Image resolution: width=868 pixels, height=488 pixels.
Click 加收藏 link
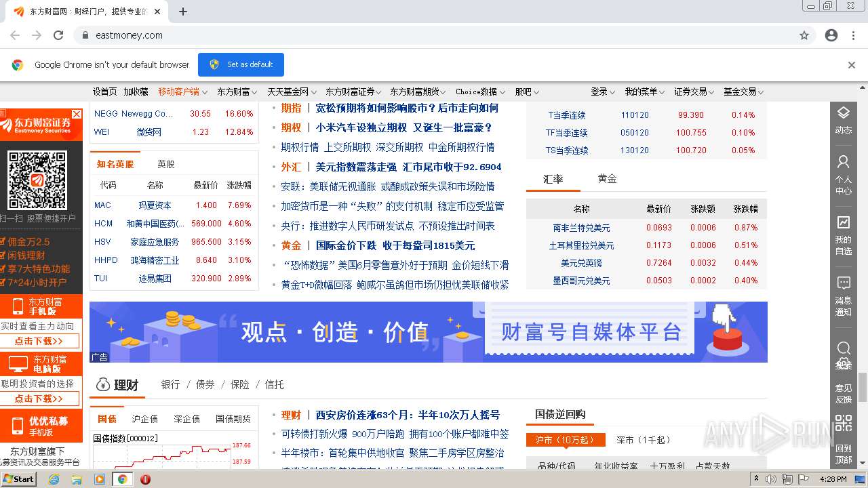coord(136,91)
